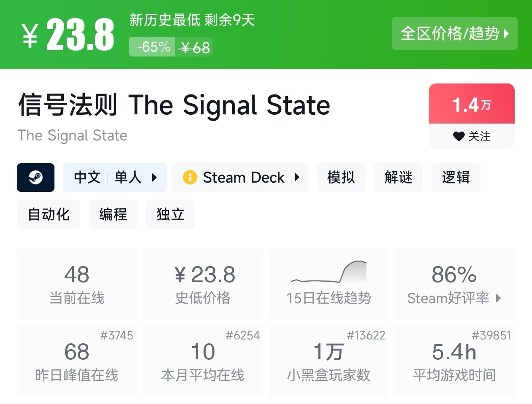This screenshot has width=532, height=404.
Task: Select the 模拟 genre tag
Action: point(341,178)
